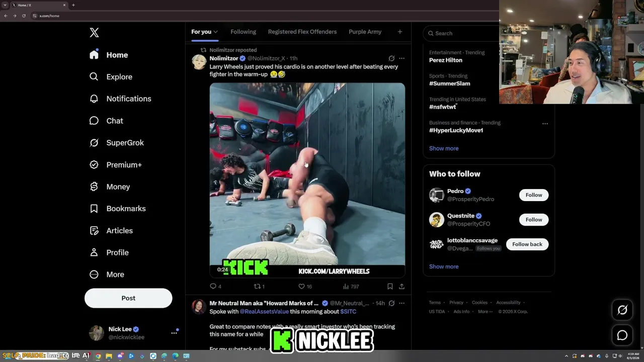Select the Home / X browser tab
This screenshot has width=644, height=362.
[x=39, y=5]
